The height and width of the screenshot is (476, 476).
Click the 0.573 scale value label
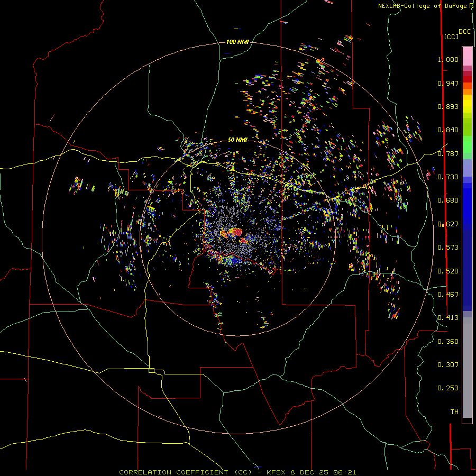point(448,248)
